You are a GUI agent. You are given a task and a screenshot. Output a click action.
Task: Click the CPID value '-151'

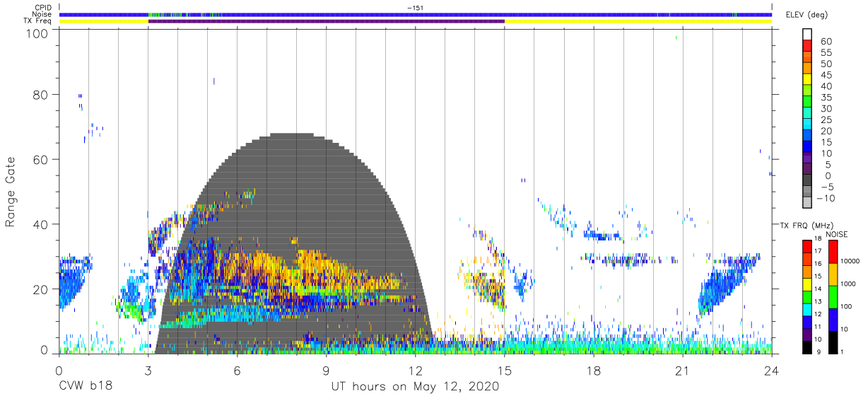(416, 8)
